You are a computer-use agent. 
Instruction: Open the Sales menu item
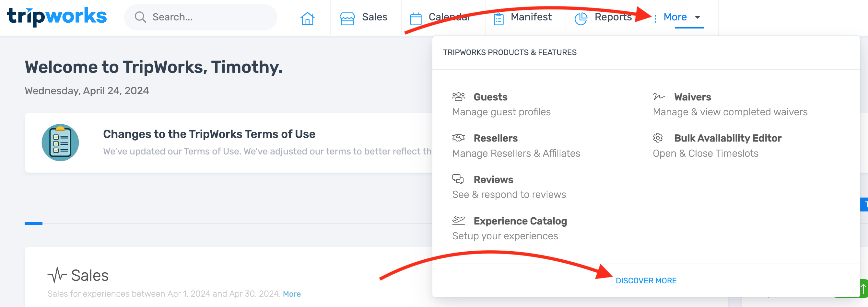[374, 17]
